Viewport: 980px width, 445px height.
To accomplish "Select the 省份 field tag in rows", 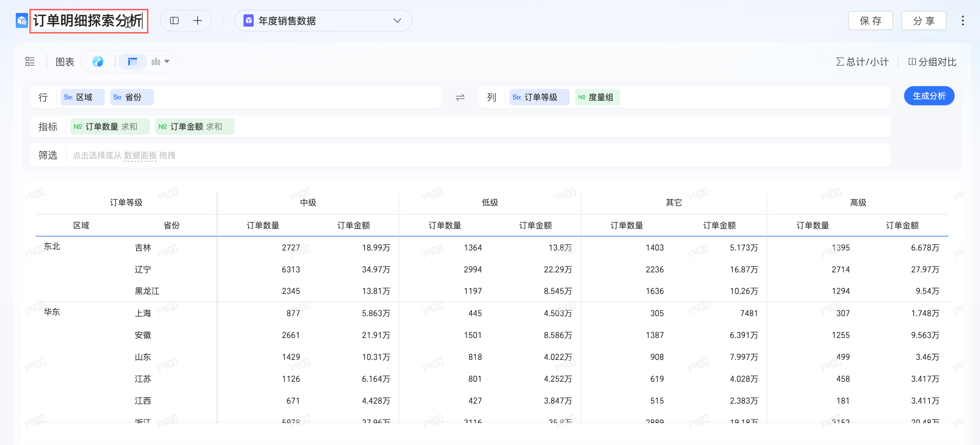I will pos(132,97).
